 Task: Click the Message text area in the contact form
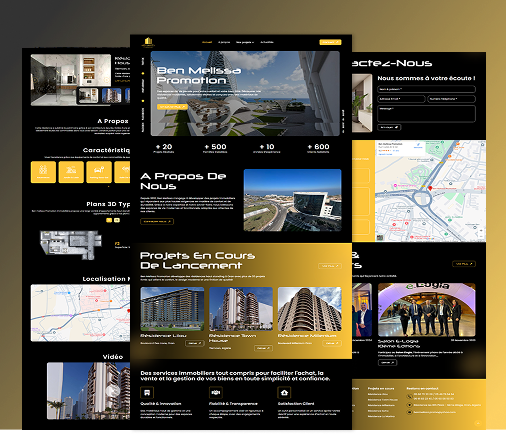(426, 114)
